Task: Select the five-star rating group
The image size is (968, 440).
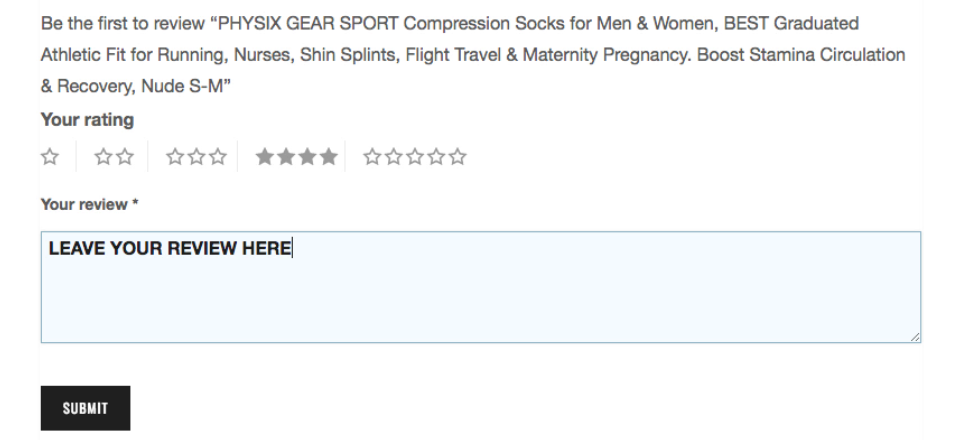Action: [x=414, y=157]
